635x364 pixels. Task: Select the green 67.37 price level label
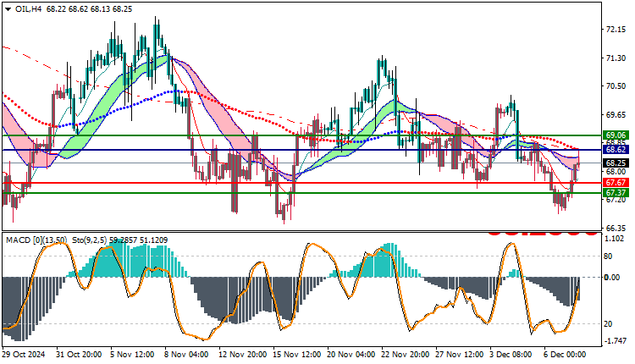coord(616,193)
